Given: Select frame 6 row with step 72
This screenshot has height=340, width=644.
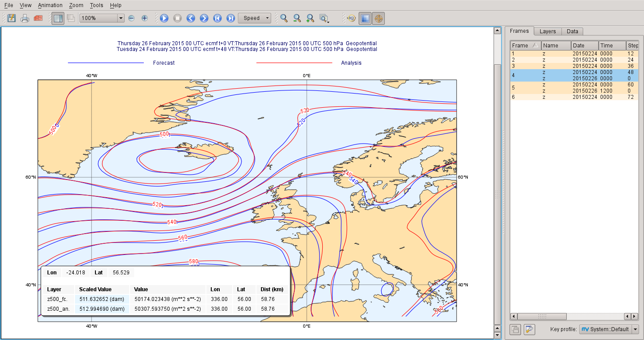Looking at the screenshot, I should click(x=574, y=97).
